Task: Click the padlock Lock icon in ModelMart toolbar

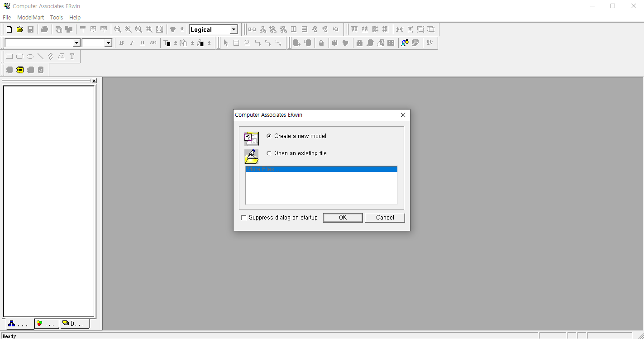Action: pyautogui.click(x=321, y=43)
